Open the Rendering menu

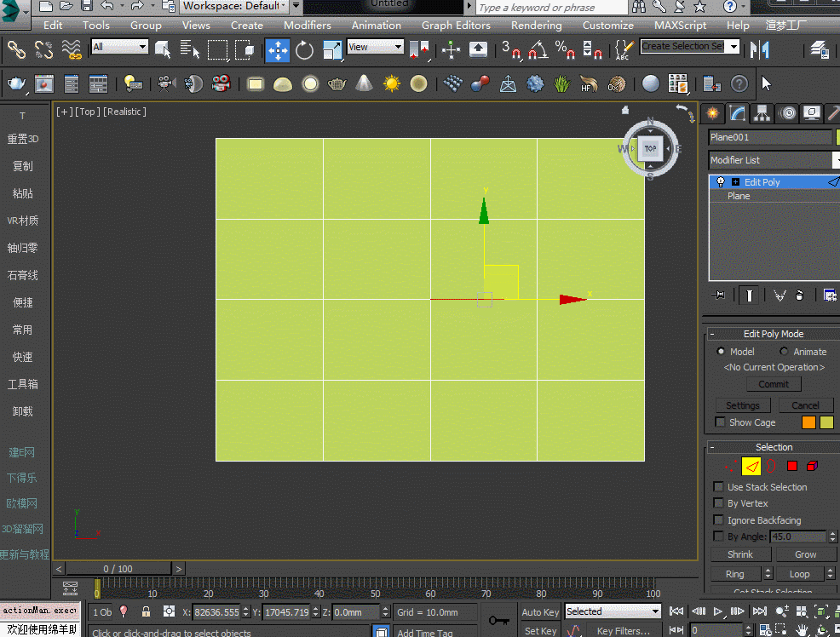(536, 25)
